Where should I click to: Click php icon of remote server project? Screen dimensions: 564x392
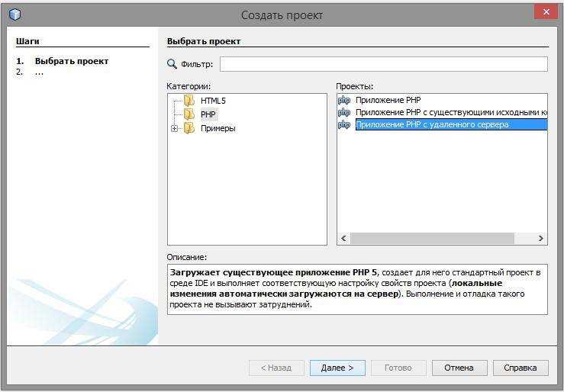pyautogui.click(x=344, y=124)
